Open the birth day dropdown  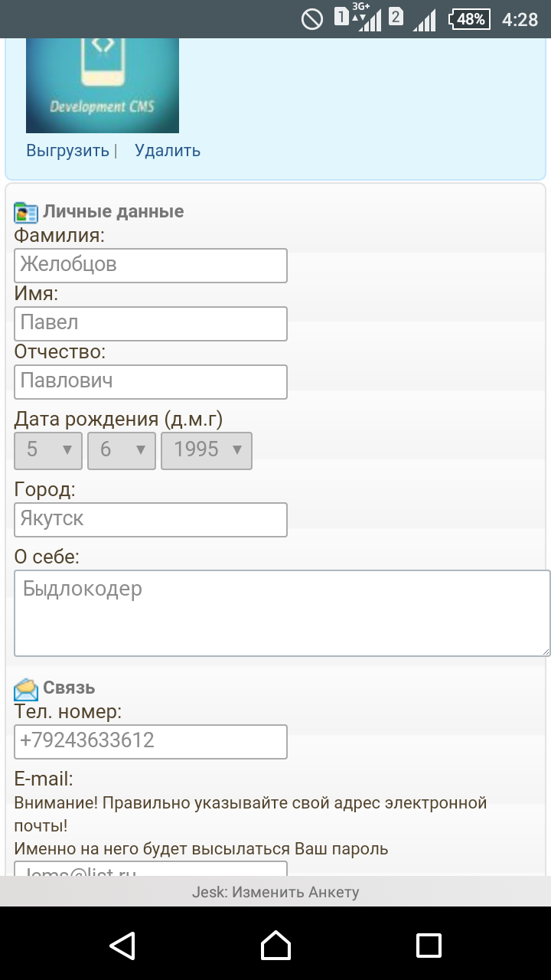[48, 450]
